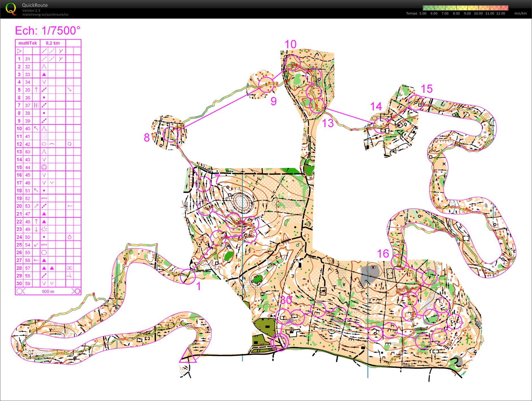Click control code 46 in the table
The height and width of the screenshot is (401, 532).
pos(27,183)
